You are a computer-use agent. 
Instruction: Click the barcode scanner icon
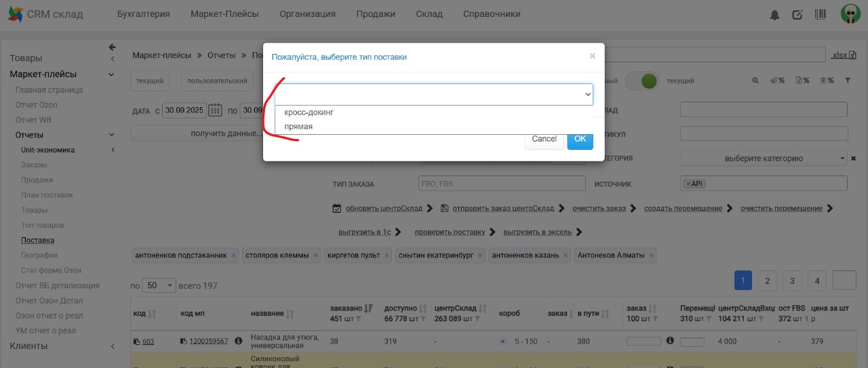[821, 14]
